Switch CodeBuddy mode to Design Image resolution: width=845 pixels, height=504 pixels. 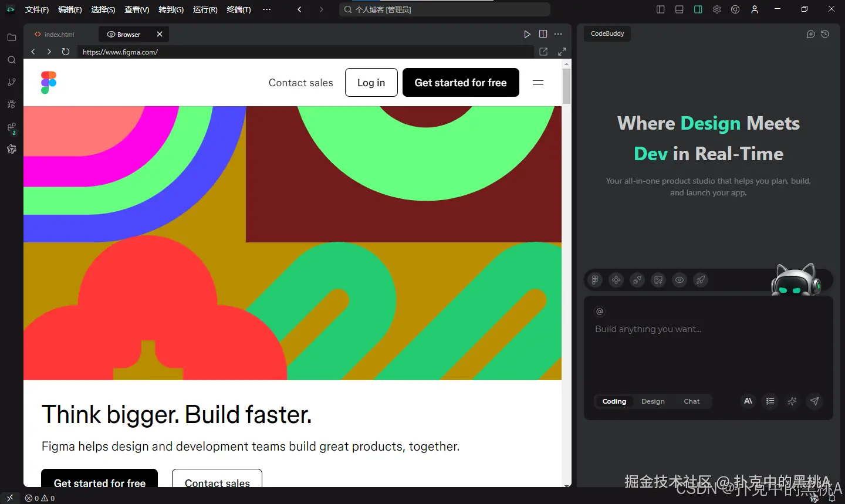(653, 401)
